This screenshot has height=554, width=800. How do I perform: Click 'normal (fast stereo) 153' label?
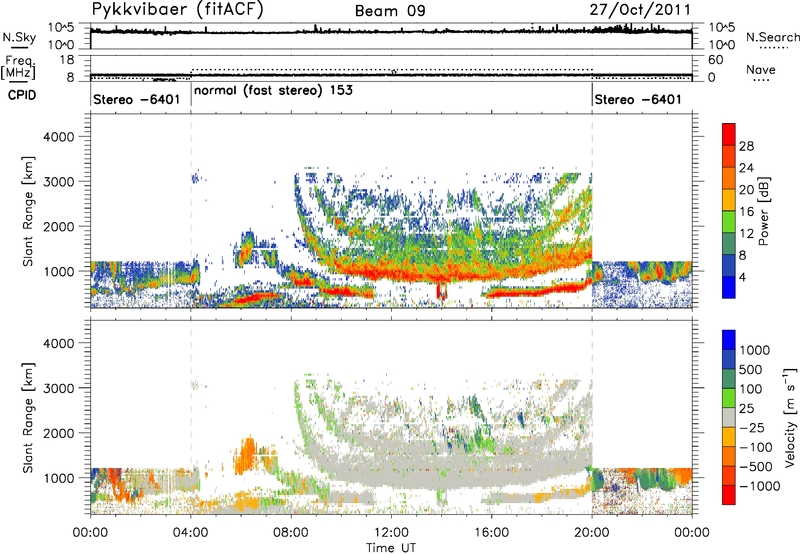coord(273,91)
